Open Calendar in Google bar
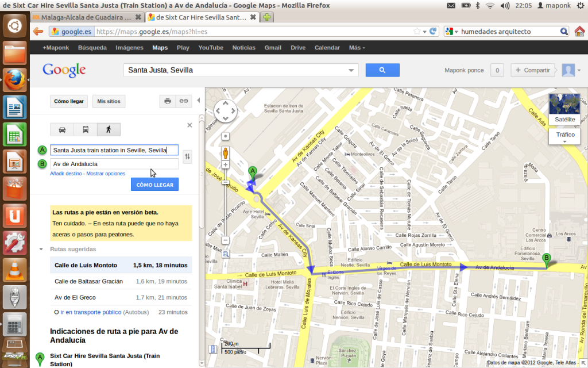Image resolution: width=588 pixels, height=368 pixels. (x=327, y=48)
